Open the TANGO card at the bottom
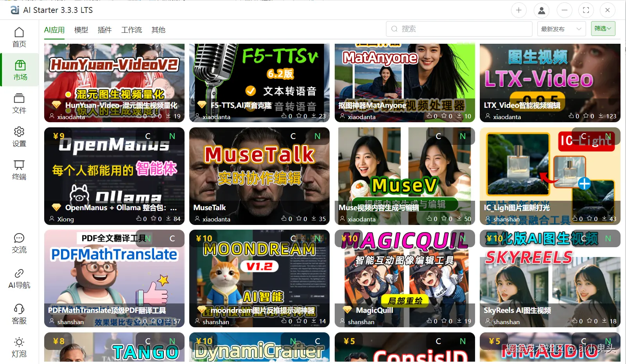This screenshot has width=626, height=364. [114, 347]
